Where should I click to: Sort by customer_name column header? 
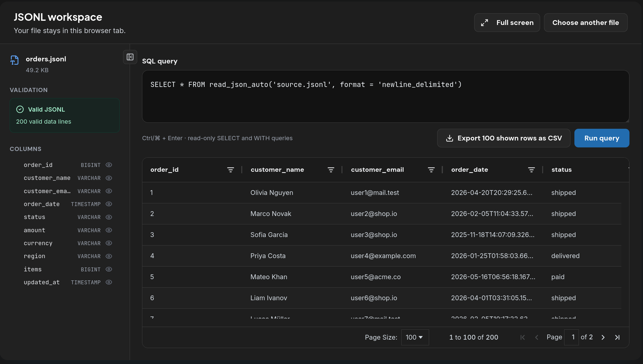pos(277,170)
